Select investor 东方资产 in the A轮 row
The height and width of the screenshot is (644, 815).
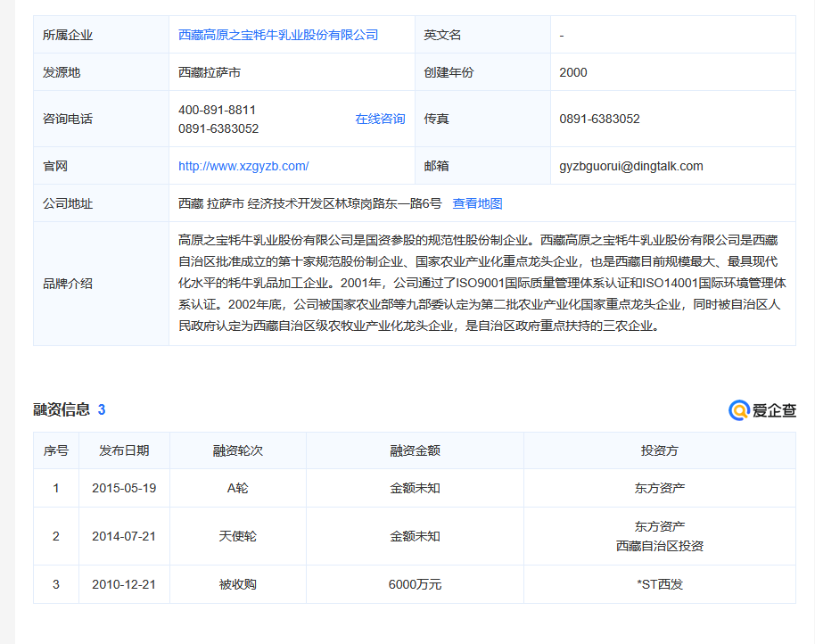[x=659, y=488]
